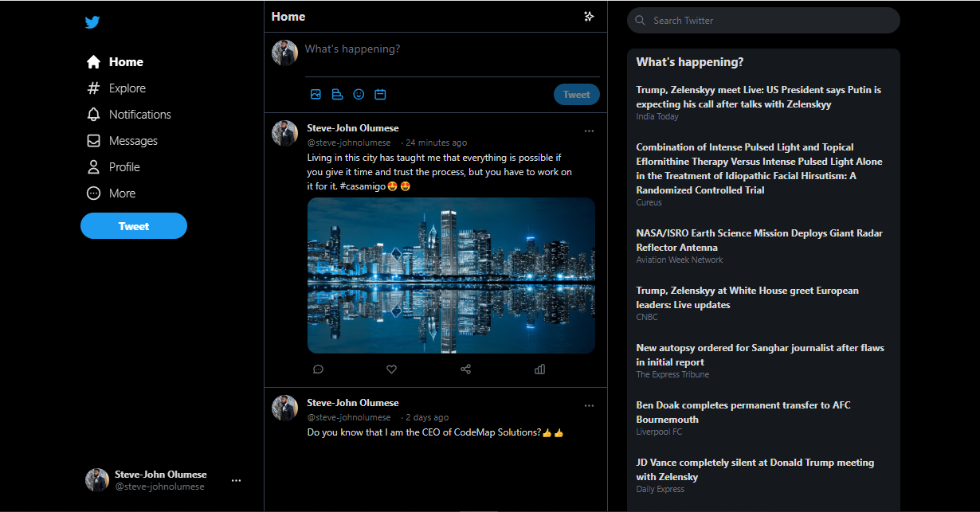
Task: Click @steve-johnolumese handle on the casamigo tweet
Action: point(349,143)
